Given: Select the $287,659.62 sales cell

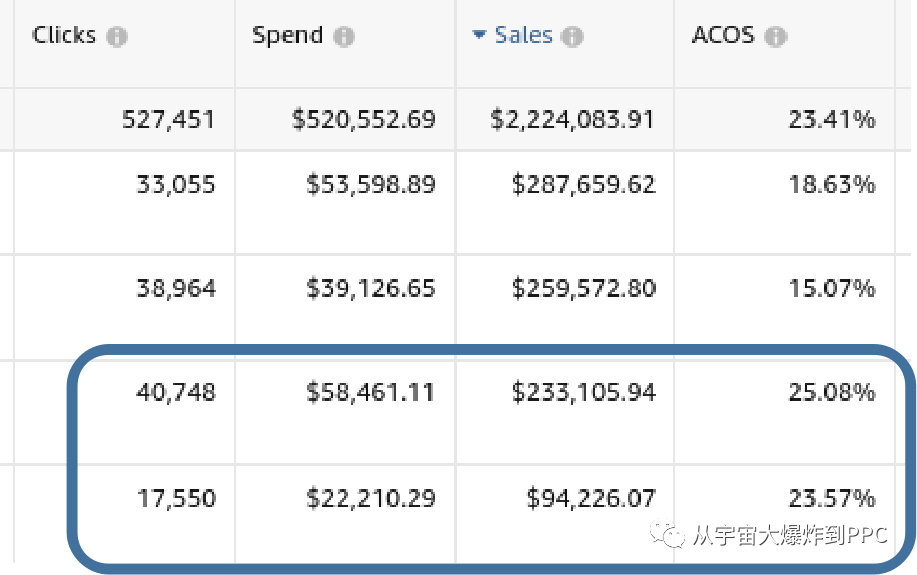Looking at the screenshot, I should click(x=584, y=185).
